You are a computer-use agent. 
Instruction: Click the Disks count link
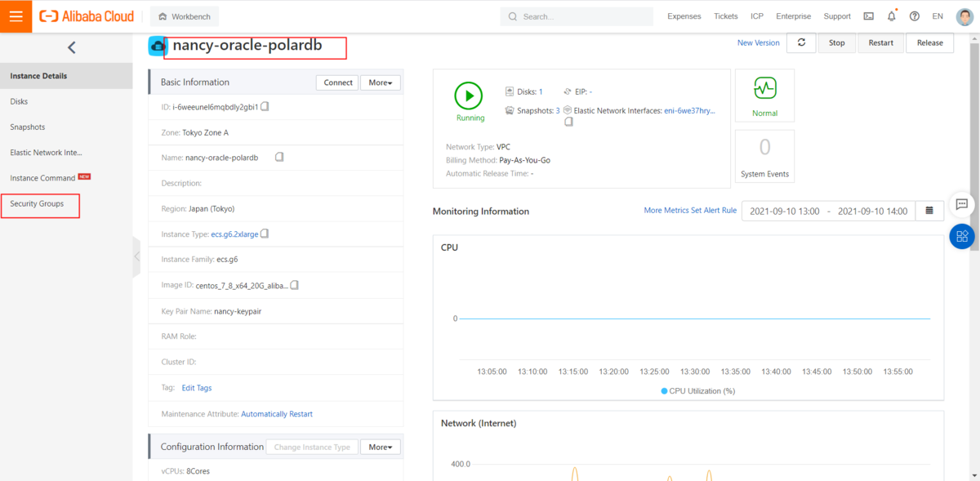[x=541, y=91]
